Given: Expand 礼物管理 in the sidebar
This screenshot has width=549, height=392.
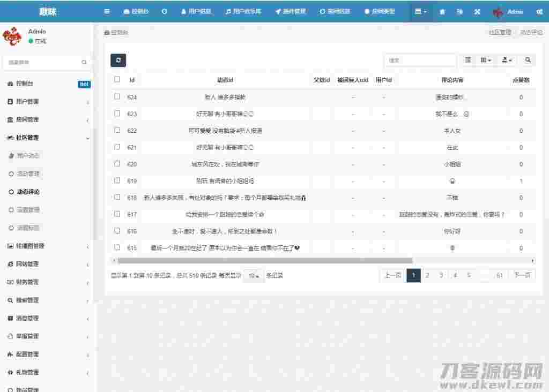Looking at the screenshot, I should click(47, 372).
